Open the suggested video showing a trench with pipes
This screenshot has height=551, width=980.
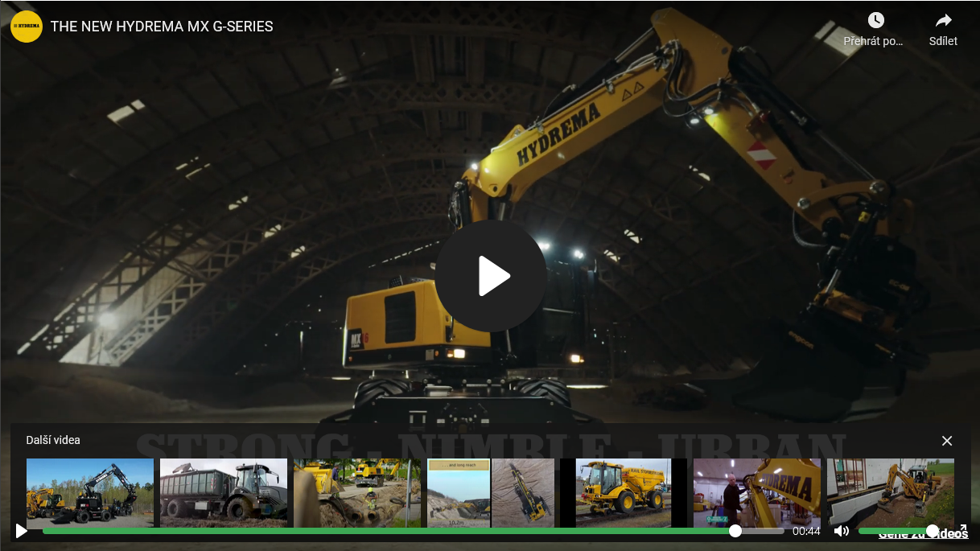(357, 493)
